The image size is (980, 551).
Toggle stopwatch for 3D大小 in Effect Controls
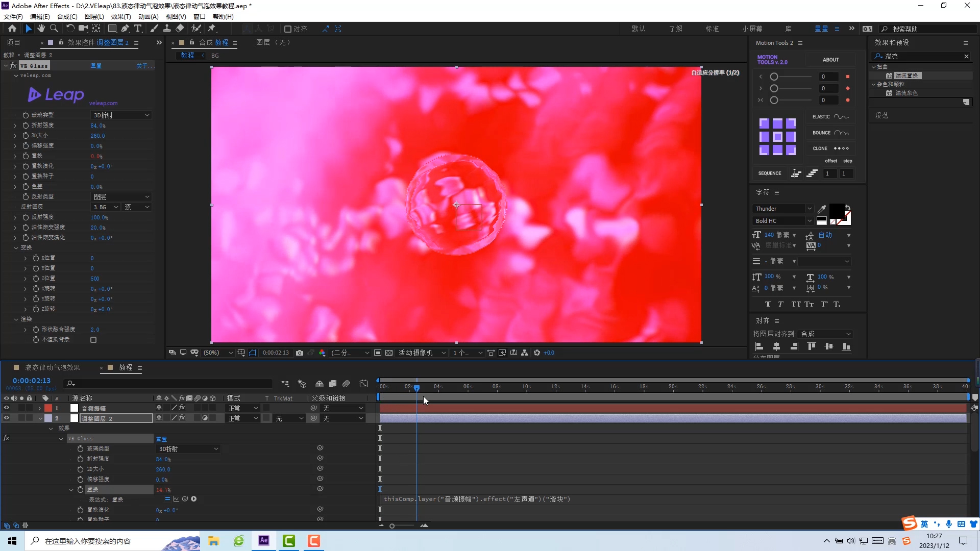[x=26, y=135]
